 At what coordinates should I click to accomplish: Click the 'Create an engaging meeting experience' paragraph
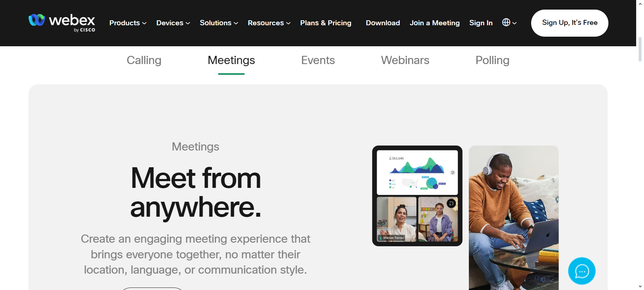click(x=195, y=254)
